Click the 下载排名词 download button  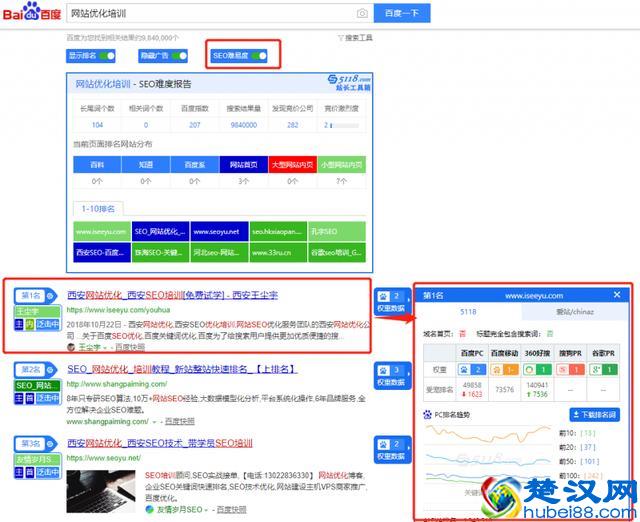(595, 415)
